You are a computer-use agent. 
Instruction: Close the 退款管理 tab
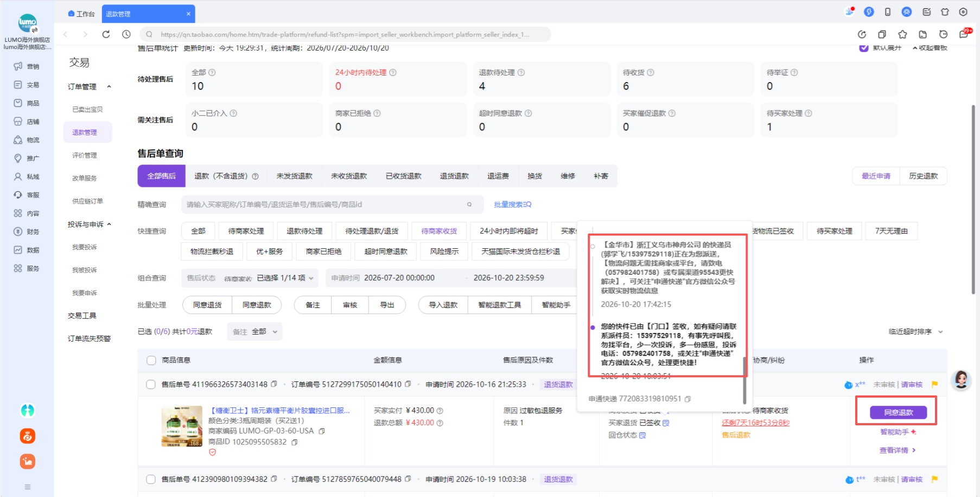tap(188, 14)
